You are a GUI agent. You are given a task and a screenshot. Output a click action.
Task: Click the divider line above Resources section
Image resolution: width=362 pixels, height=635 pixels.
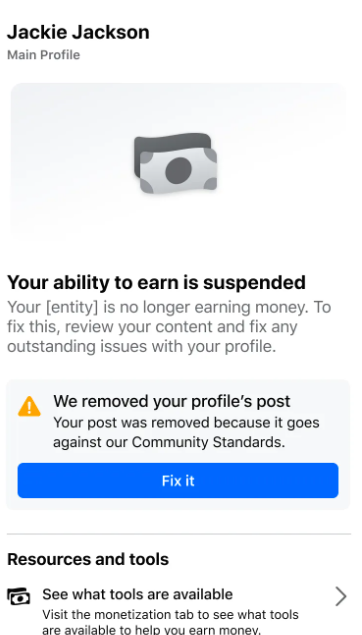click(179, 534)
